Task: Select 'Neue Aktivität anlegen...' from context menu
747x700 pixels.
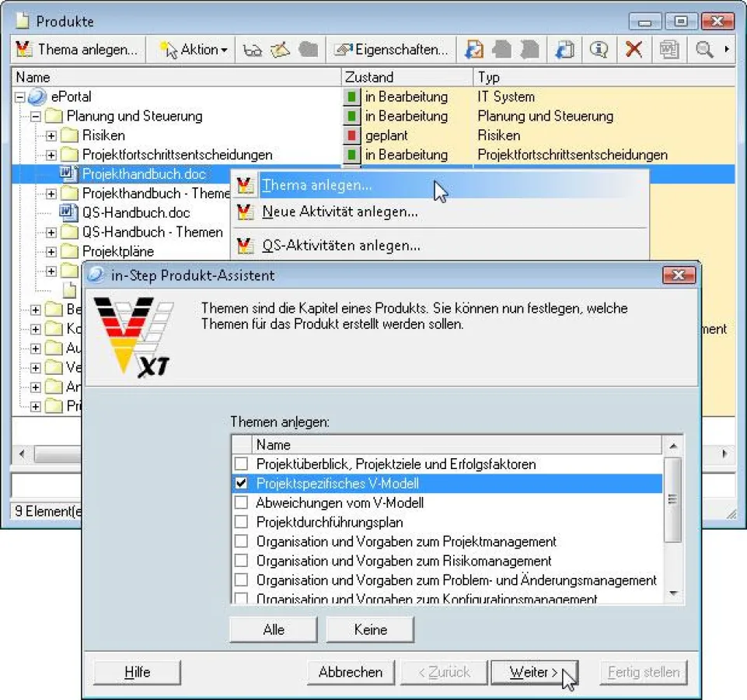Action: coord(340,212)
